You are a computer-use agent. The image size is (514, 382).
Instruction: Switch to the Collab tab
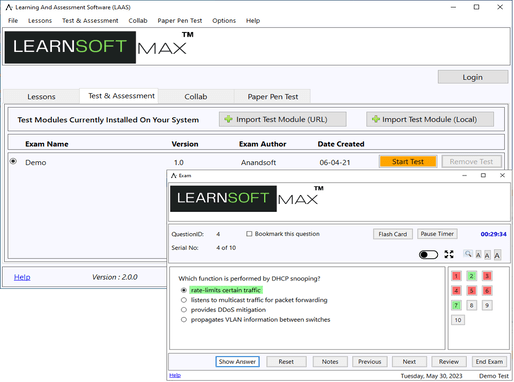coord(196,96)
